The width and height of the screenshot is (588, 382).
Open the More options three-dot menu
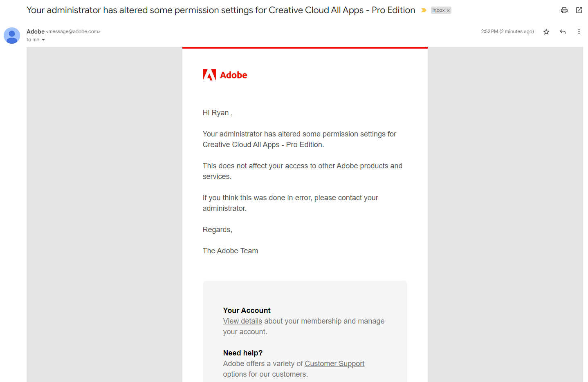pyautogui.click(x=579, y=32)
